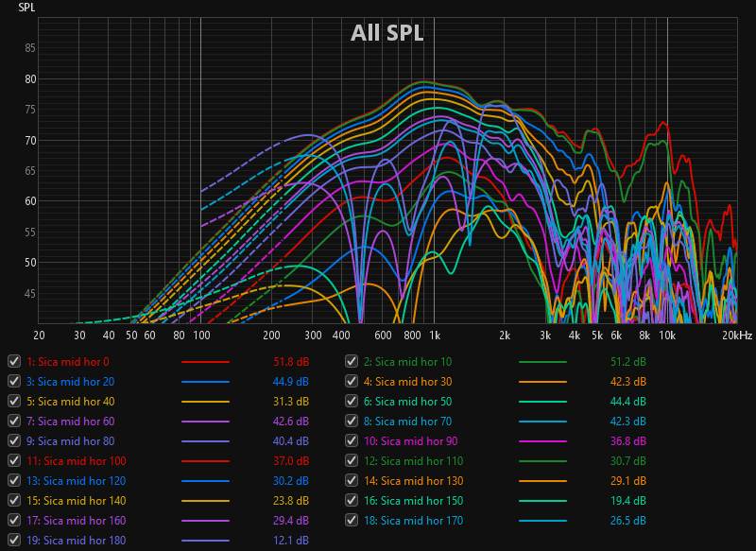The image size is (756, 551).
Task: Toggle the Sica mid hor 180 checkbox
Action: click(x=14, y=540)
